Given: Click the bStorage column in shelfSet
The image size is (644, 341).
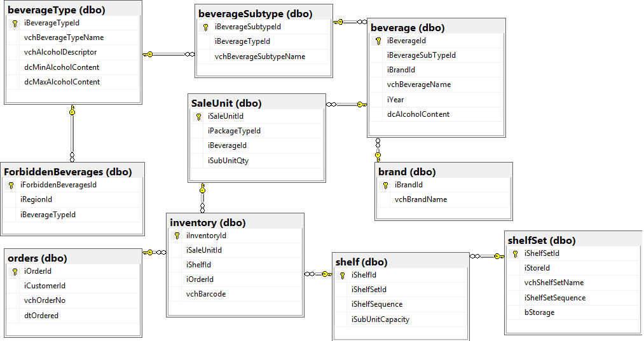Looking at the screenshot, I should 539,312.
